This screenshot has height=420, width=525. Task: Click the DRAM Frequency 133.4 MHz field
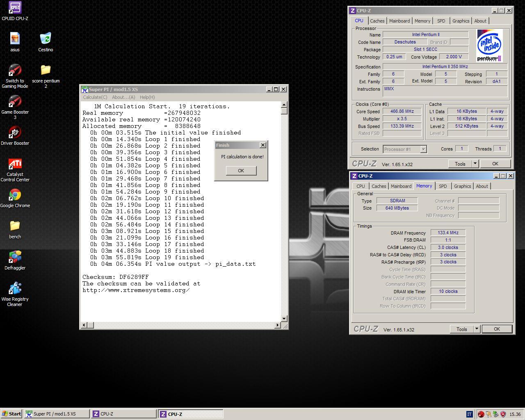448,233
